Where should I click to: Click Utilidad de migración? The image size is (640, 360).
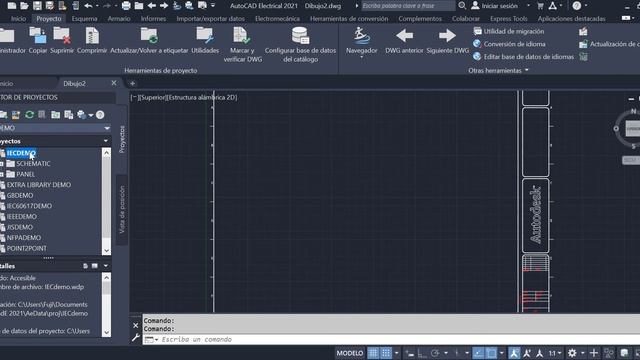(x=509, y=31)
